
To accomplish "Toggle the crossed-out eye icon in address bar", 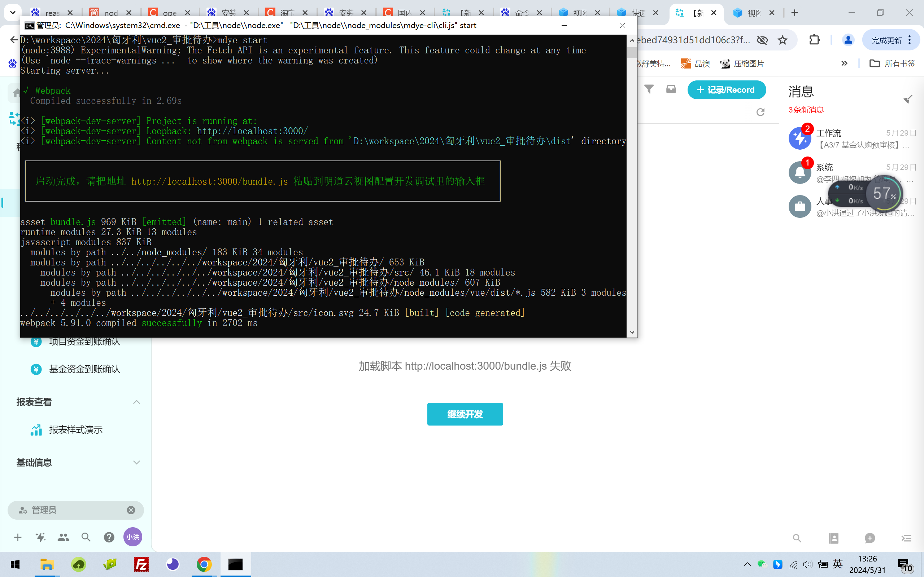I will coord(762,40).
